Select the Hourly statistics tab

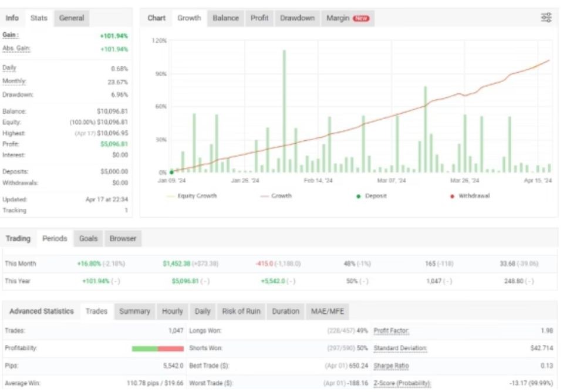click(173, 312)
